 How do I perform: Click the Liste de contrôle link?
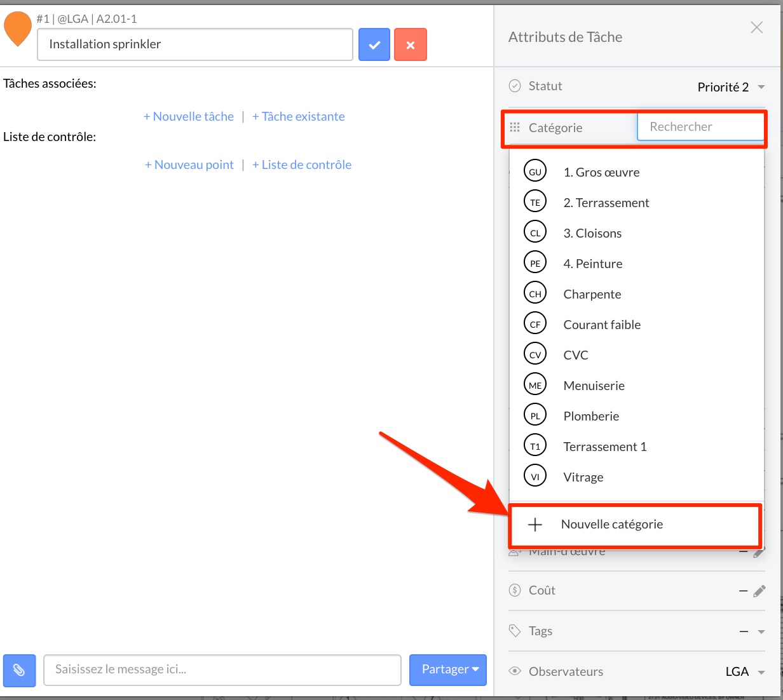click(302, 165)
